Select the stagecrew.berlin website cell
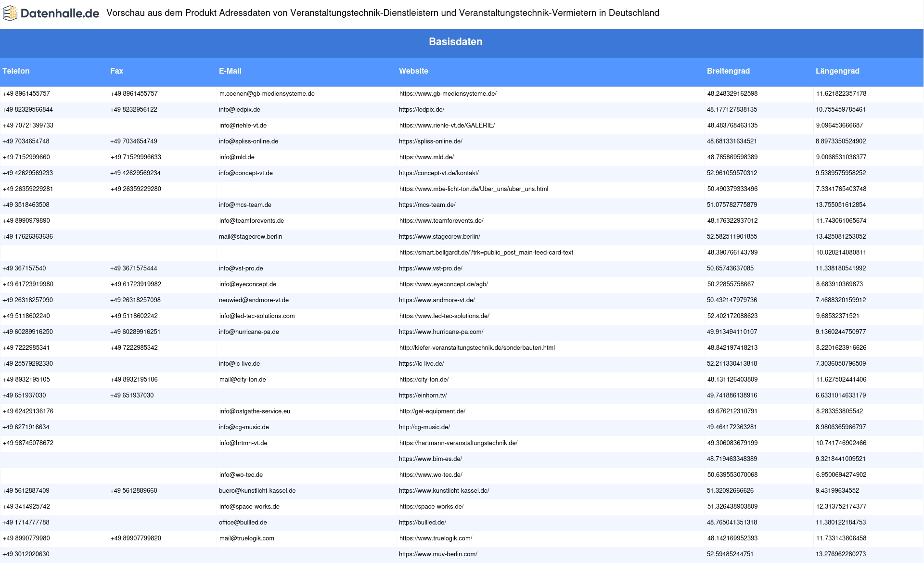The image size is (924, 563). tap(439, 237)
